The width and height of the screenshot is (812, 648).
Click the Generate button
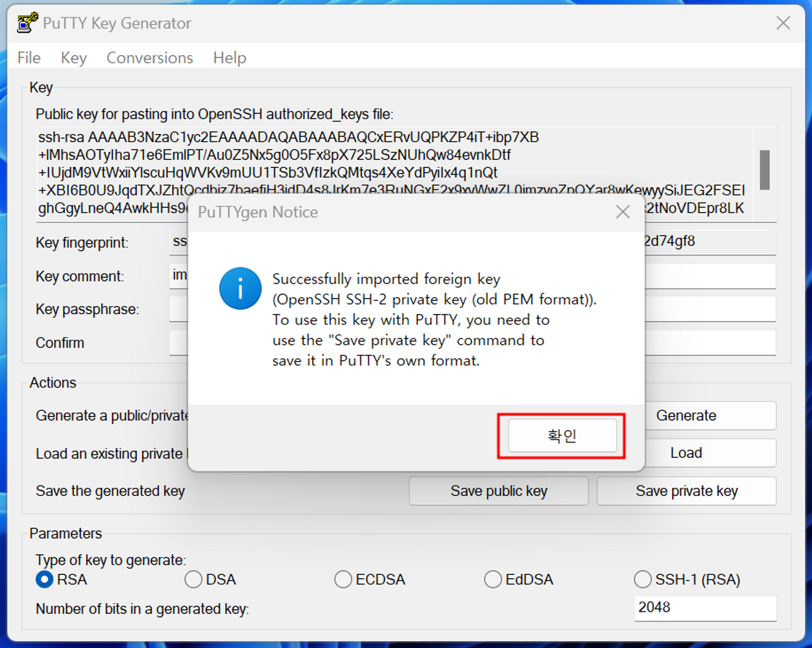click(710, 415)
